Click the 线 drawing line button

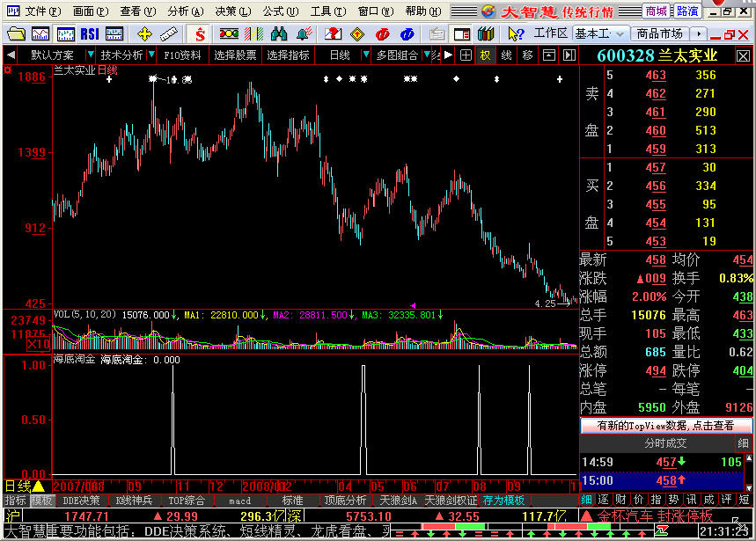pyautogui.click(x=506, y=55)
